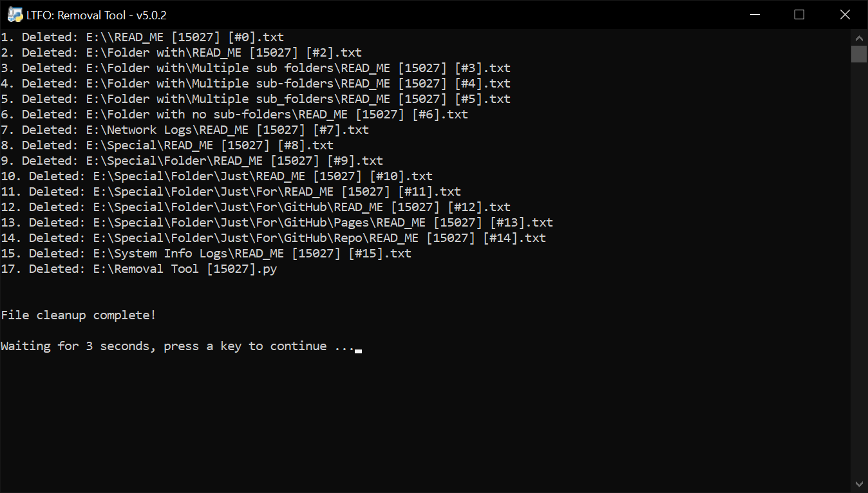Click the LTFO app icon in title bar
Viewport: 868px width, 493px height.
click(x=15, y=15)
